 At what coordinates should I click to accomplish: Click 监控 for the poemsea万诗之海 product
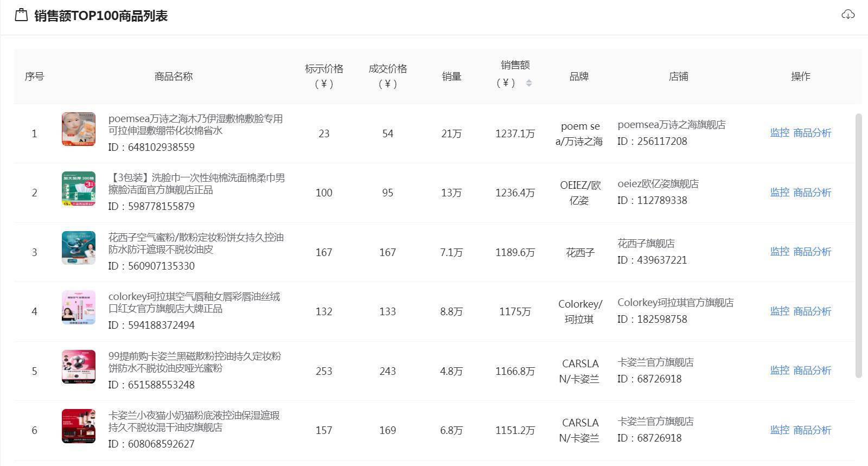pyautogui.click(x=780, y=133)
